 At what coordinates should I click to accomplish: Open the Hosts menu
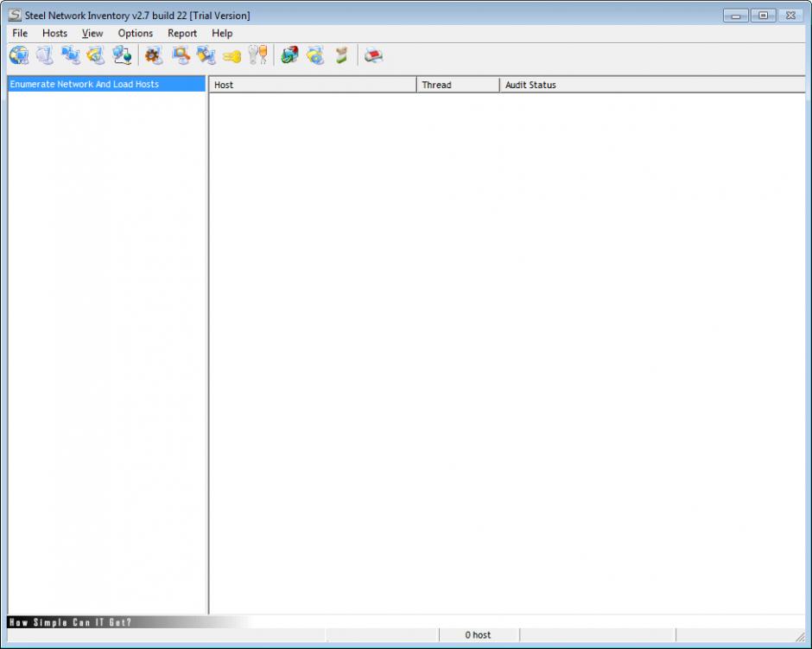[x=55, y=33]
